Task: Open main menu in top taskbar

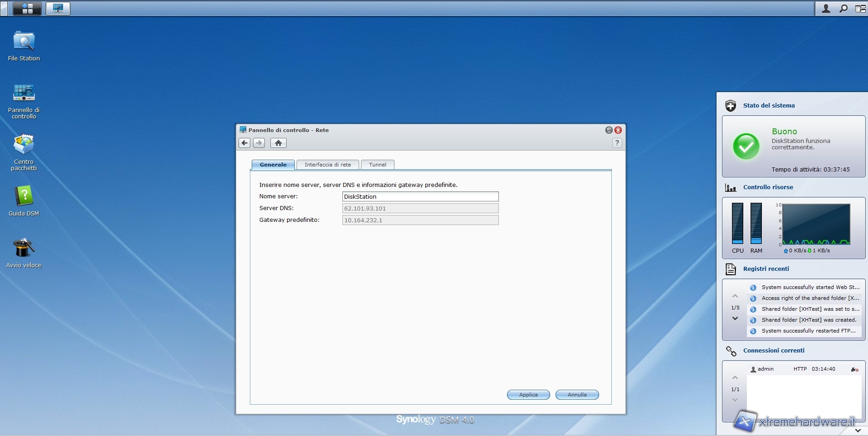Action: tap(27, 8)
